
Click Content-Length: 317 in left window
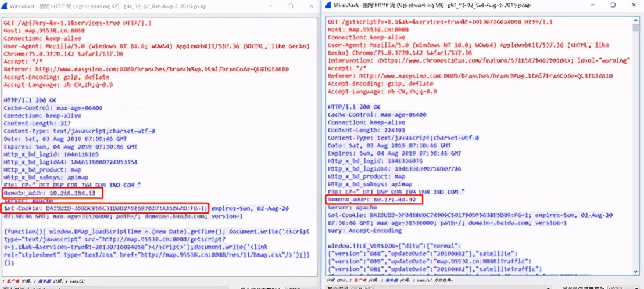37,123
